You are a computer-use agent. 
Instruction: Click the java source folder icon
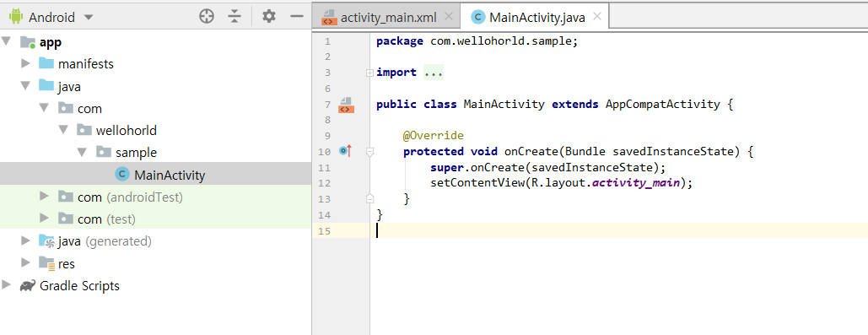point(46,86)
